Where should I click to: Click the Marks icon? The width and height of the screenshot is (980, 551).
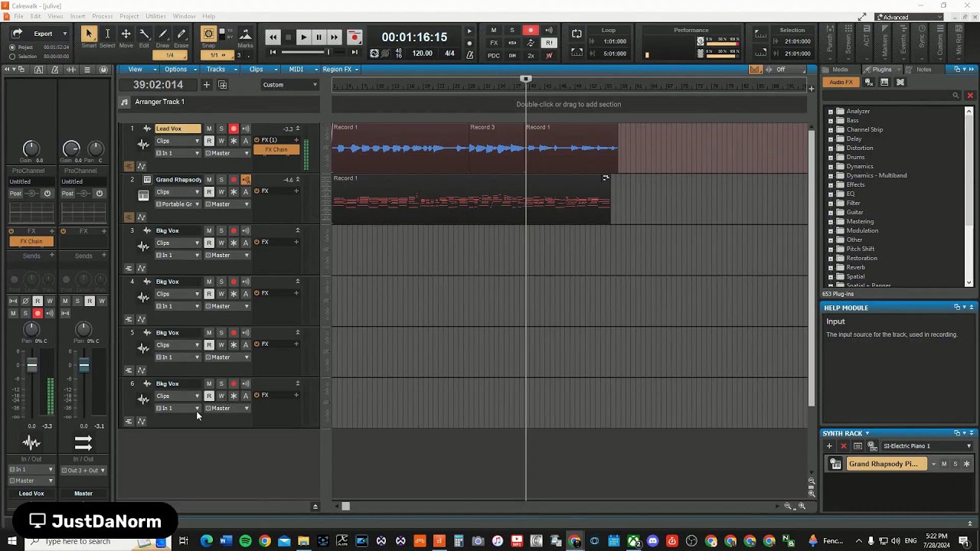245,34
